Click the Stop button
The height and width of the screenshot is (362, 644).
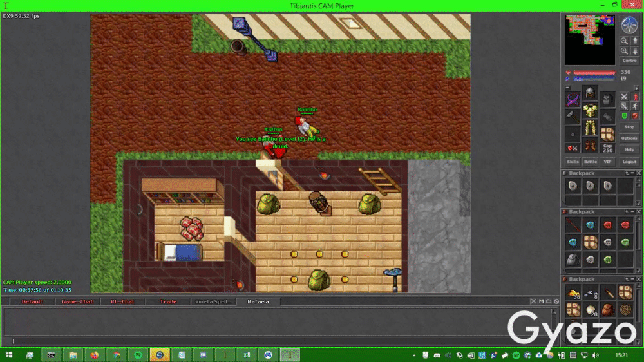[x=629, y=127]
